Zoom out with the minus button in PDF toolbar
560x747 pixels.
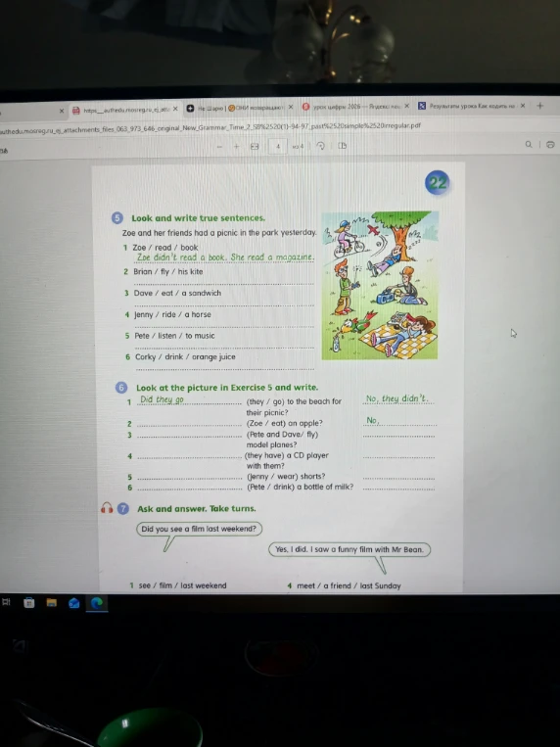(x=219, y=147)
